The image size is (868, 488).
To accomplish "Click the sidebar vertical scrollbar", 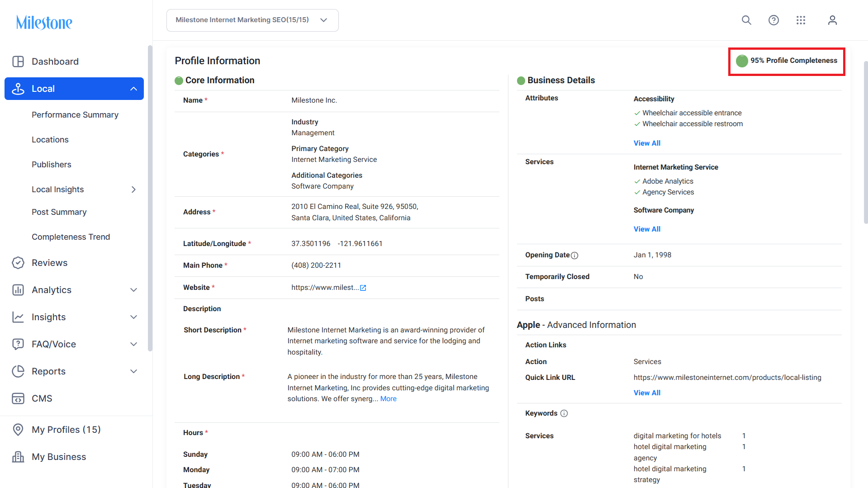I will pos(150,198).
